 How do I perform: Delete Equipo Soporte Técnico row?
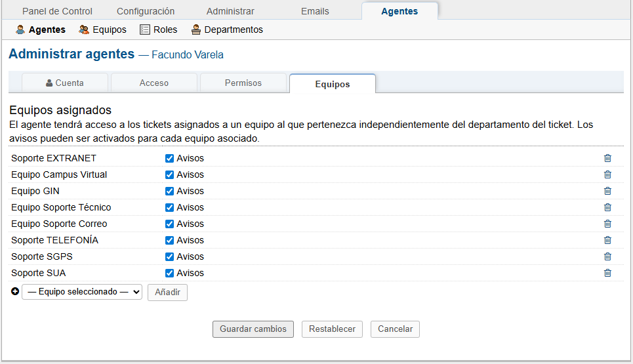[607, 207]
